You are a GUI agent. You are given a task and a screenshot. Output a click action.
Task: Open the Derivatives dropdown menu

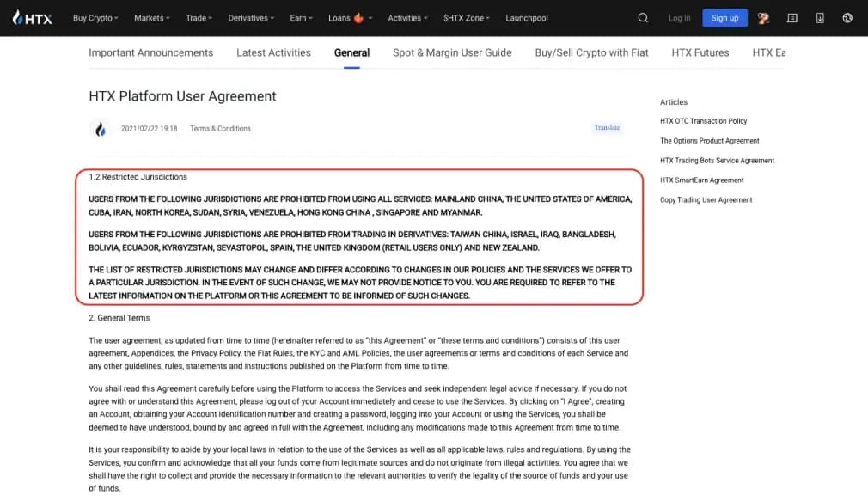click(x=251, y=18)
